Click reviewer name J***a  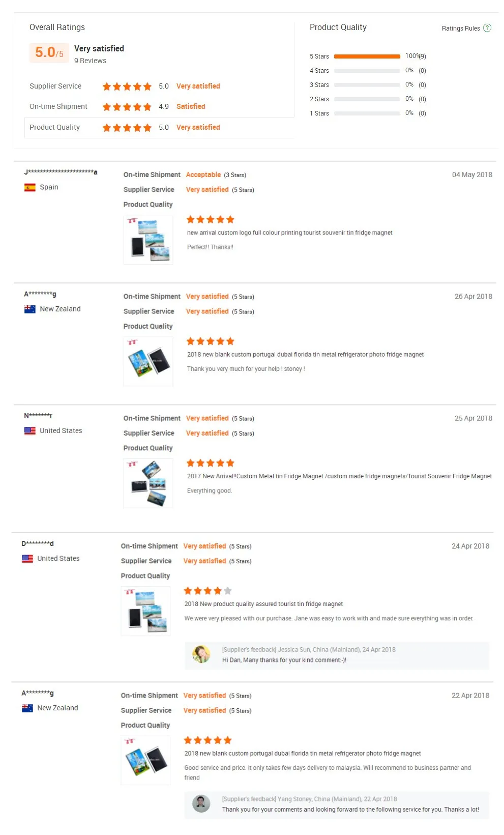(x=61, y=172)
